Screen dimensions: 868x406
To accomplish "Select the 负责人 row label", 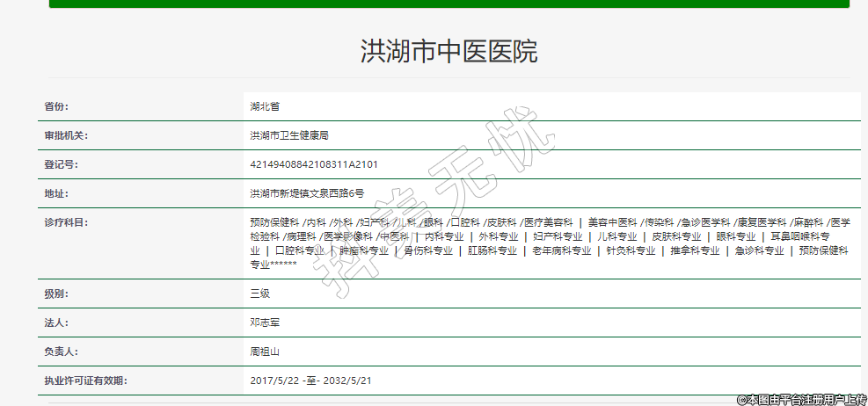I will [x=61, y=352].
